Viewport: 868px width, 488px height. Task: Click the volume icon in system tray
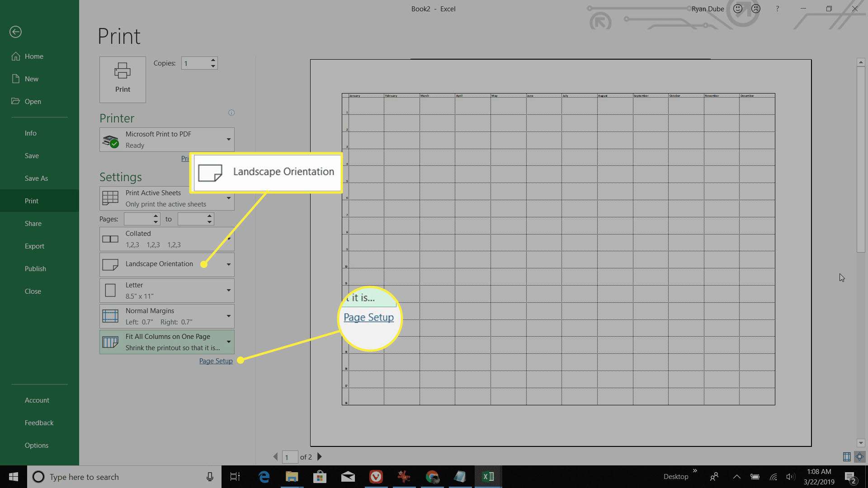[x=790, y=477]
